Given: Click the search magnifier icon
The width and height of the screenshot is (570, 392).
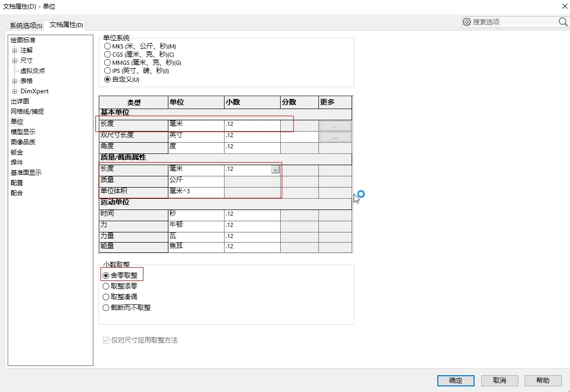Looking at the screenshot, I should point(563,22).
